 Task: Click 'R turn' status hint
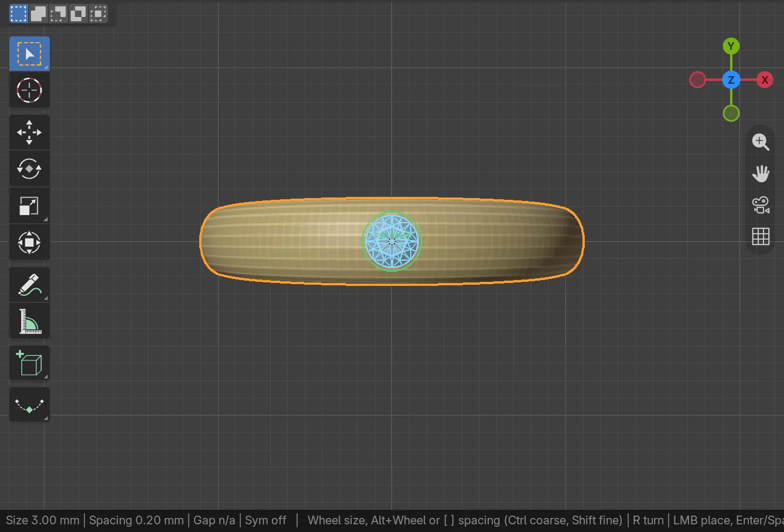[x=648, y=520]
